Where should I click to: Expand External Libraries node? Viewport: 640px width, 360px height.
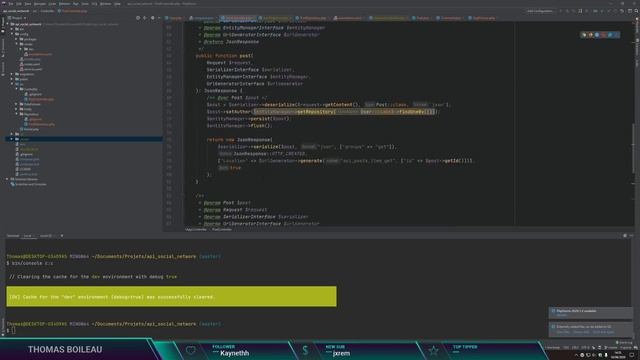(7, 179)
